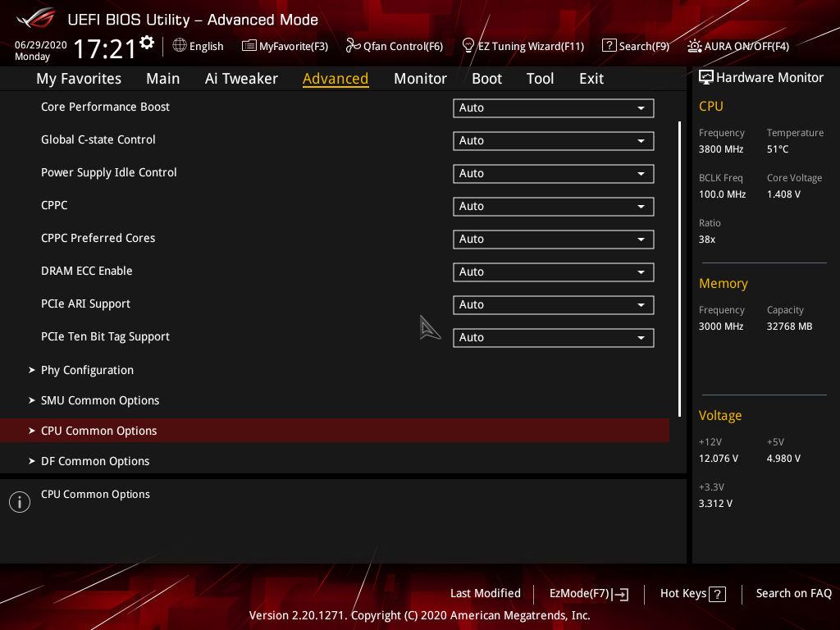Change language via English label
The height and width of the screenshot is (630, 840).
[x=206, y=47]
